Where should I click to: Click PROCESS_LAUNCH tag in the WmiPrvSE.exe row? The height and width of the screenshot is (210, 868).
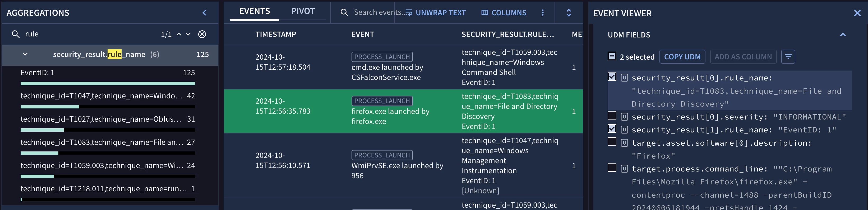[382, 155]
